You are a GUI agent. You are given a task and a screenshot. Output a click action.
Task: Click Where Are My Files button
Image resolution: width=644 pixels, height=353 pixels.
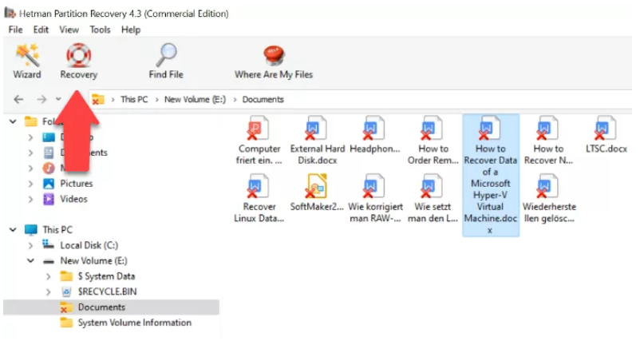click(274, 61)
